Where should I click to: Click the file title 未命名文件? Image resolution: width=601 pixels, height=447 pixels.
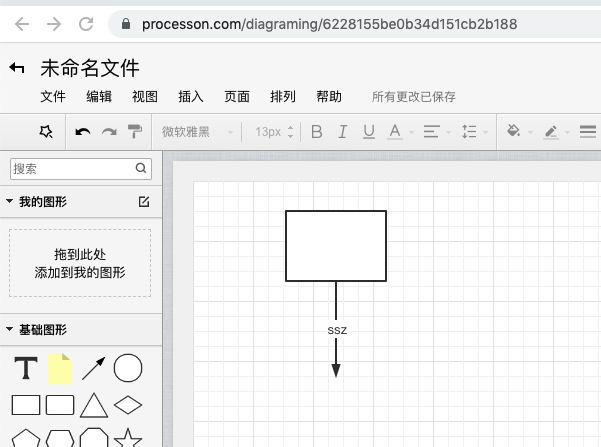pyautogui.click(x=90, y=68)
